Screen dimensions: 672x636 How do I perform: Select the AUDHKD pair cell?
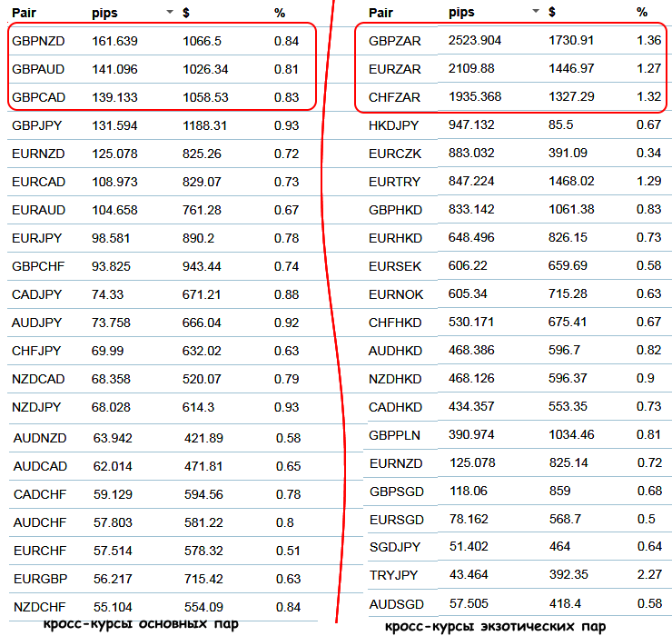[396, 352]
